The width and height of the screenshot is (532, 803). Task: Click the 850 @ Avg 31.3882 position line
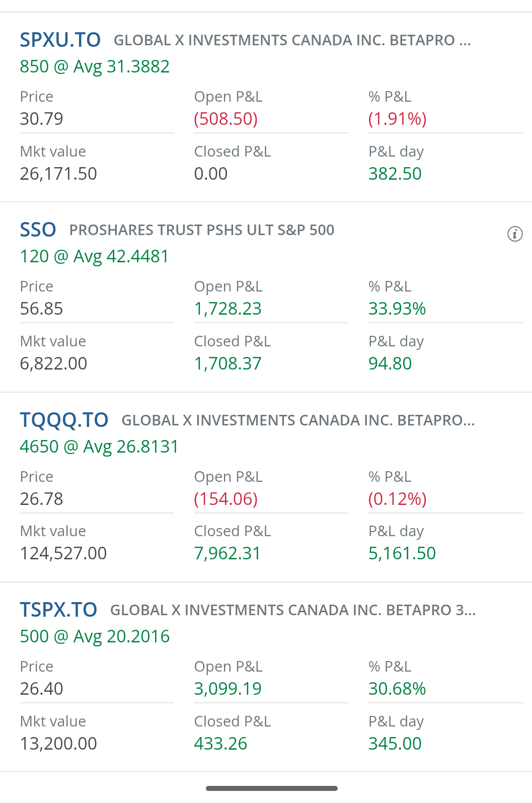tap(95, 66)
